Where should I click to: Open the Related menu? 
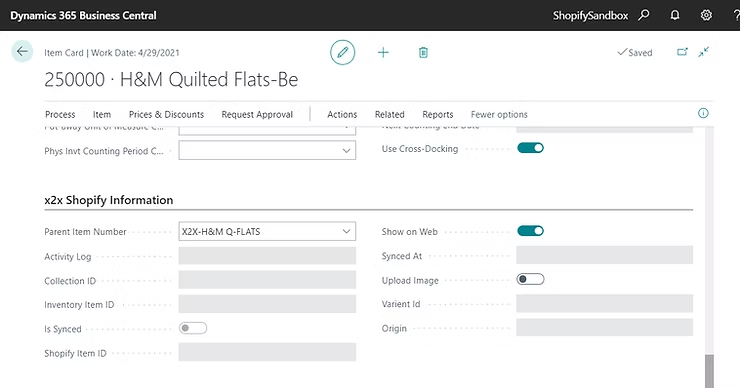(389, 114)
